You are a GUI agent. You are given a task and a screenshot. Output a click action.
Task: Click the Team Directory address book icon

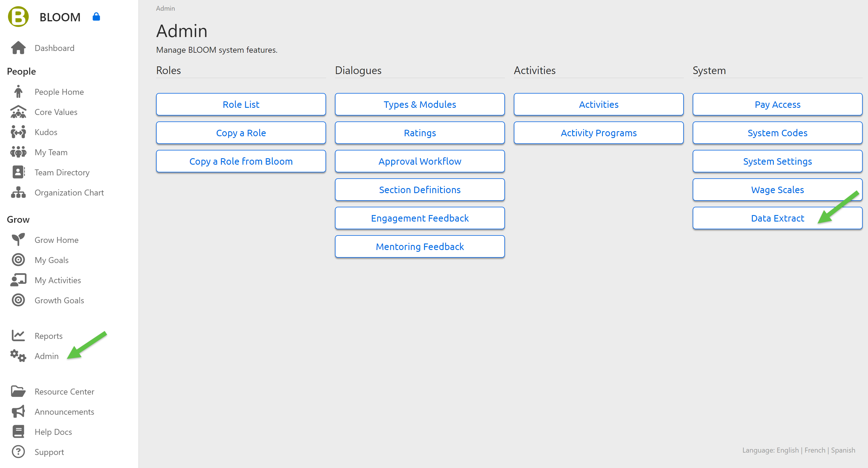click(18, 172)
